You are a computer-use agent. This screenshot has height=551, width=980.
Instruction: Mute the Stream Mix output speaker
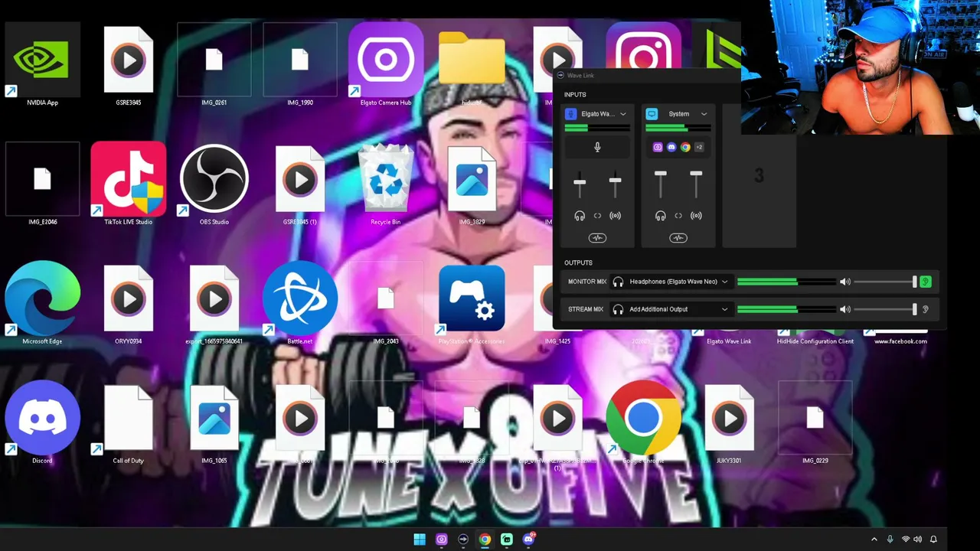[x=844, y=309]
